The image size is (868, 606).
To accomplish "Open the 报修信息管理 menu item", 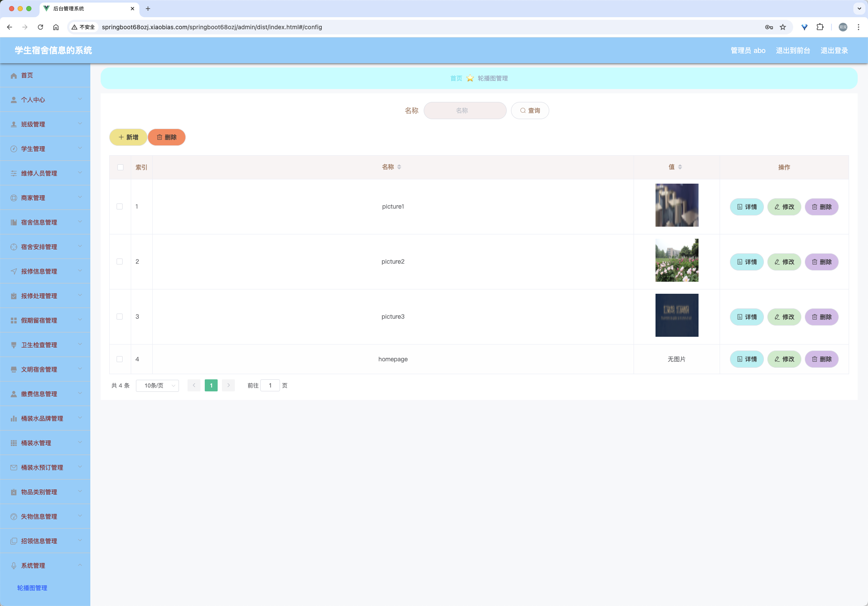I will pos(45,271).
